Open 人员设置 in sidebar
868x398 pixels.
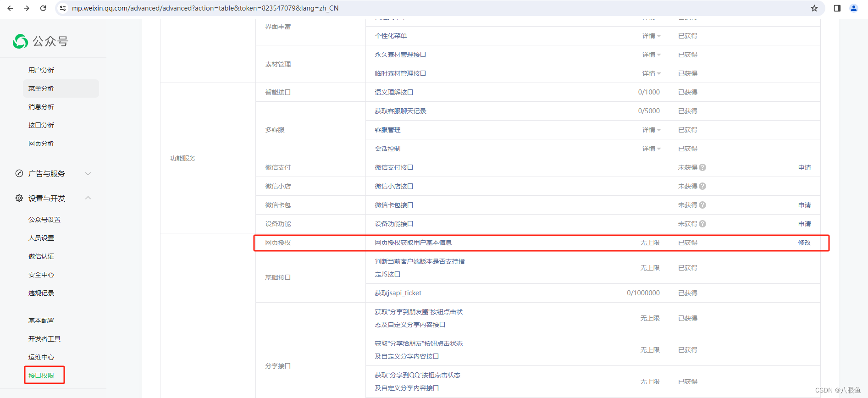coord(41,238)
